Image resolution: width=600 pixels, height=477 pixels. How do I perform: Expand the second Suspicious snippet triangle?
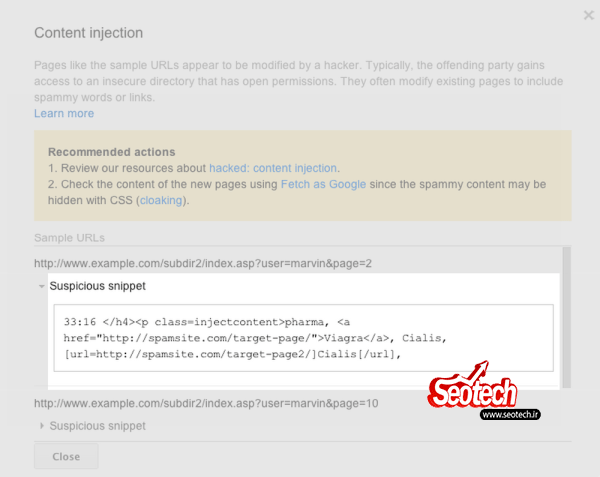[42, 426]
